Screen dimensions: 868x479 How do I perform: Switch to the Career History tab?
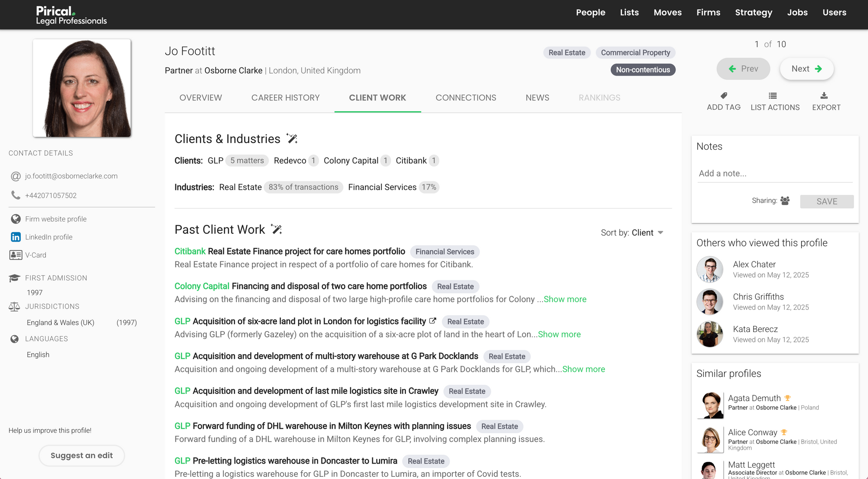[x=286, y=98]
